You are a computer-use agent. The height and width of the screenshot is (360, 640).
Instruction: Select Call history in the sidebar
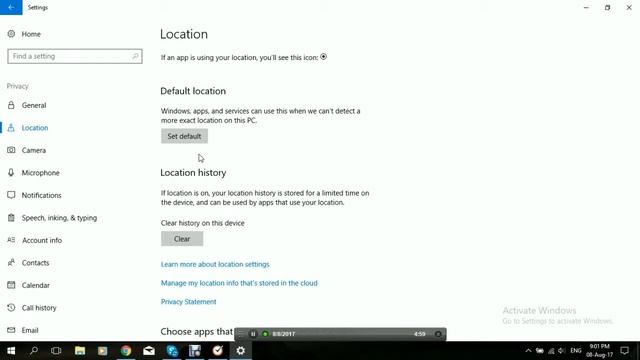point(39,307)
